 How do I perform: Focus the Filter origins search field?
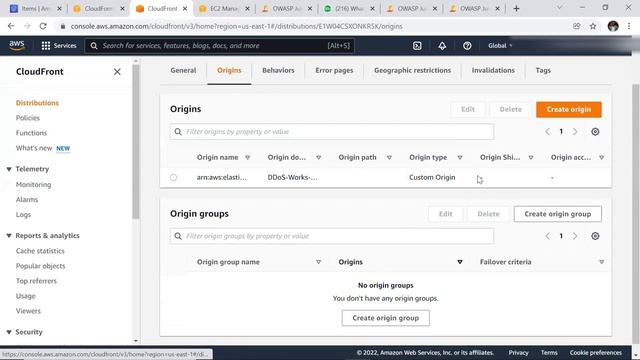click(332, 132)
